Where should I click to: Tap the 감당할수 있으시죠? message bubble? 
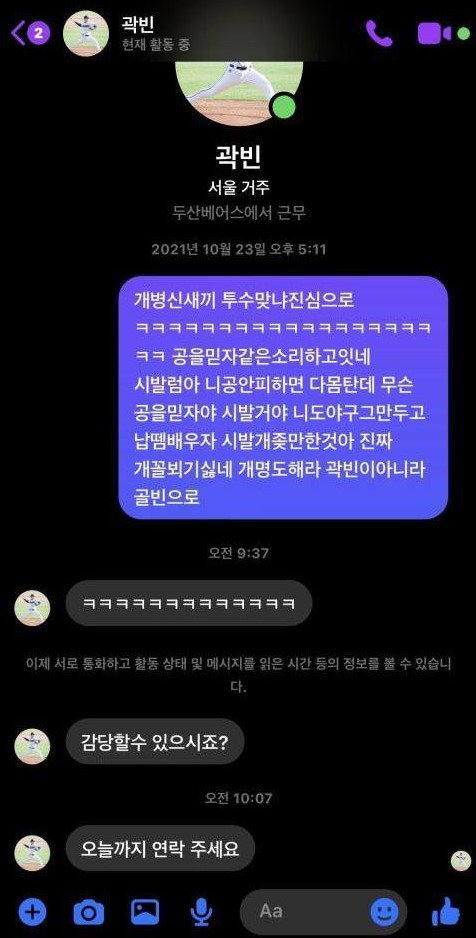coord(155,741)
